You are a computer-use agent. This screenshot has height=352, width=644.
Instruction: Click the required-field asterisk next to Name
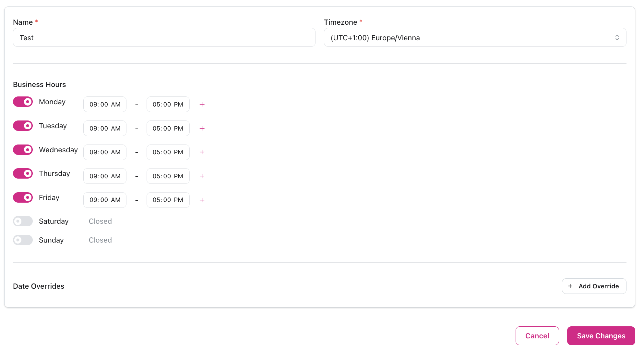36,20
